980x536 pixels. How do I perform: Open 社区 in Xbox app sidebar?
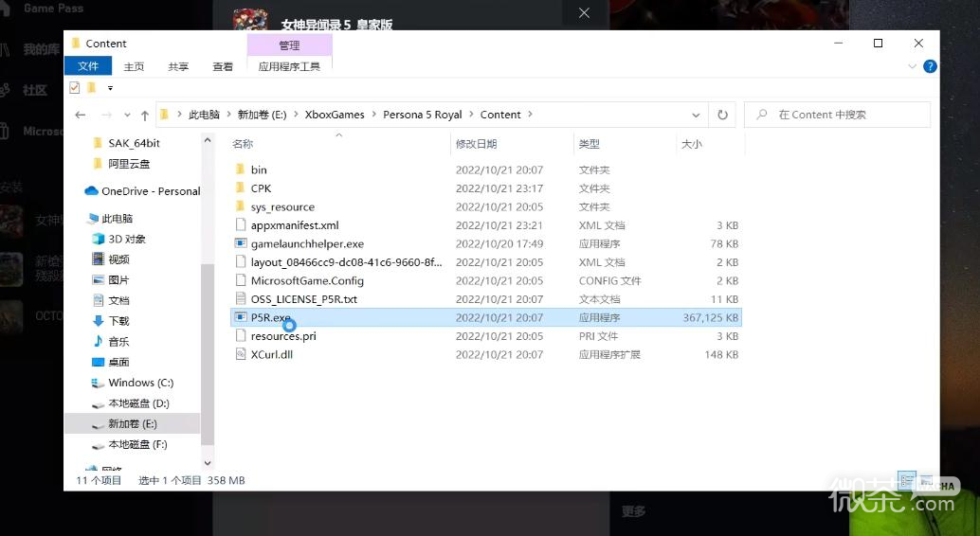click(35, 91)
